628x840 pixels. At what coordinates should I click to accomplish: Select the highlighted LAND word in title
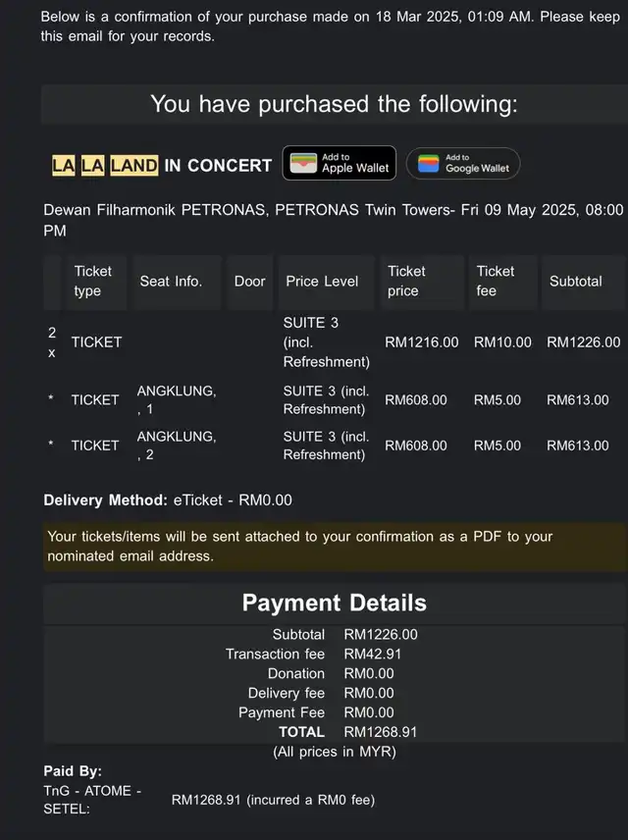[134, 166]
